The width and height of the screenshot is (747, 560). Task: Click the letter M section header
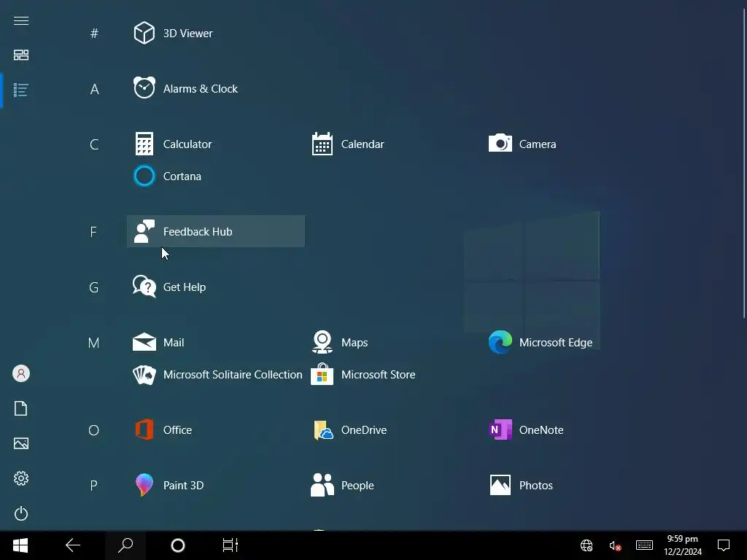tap(94, 343)
